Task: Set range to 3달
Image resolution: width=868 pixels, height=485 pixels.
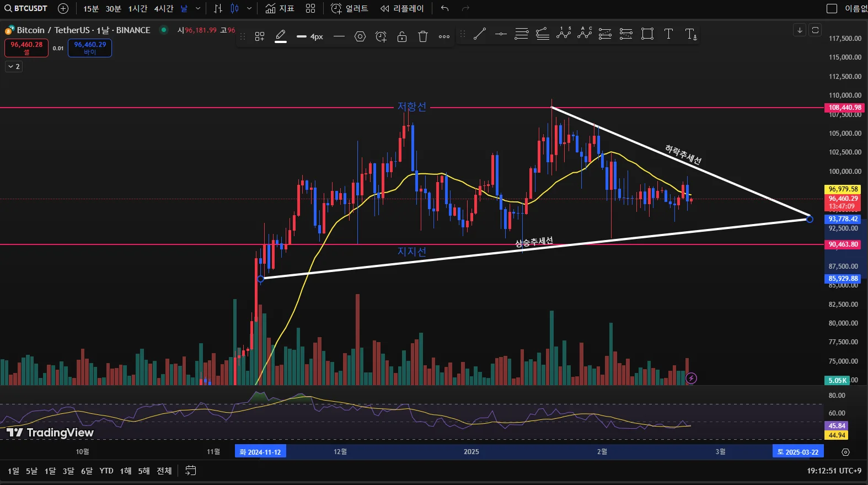Action: (68, 471)
